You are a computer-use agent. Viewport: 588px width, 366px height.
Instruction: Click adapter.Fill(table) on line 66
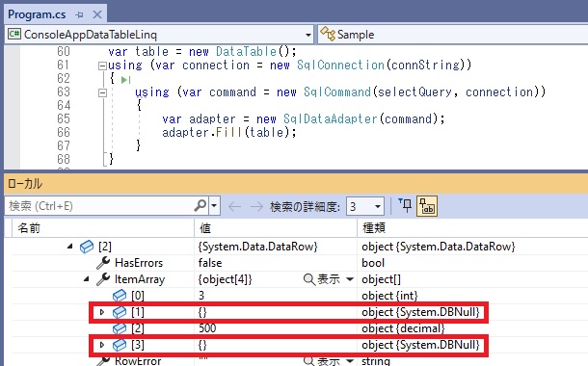pos(228,132)
